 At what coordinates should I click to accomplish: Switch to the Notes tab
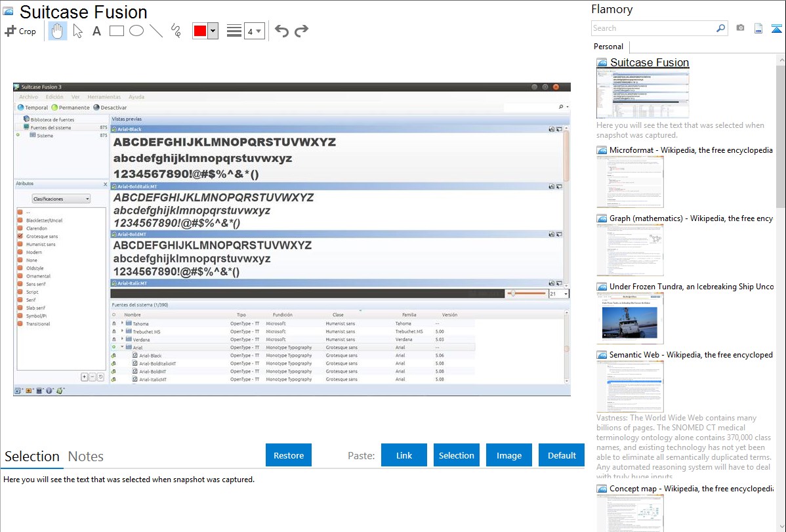pos(86,457)
